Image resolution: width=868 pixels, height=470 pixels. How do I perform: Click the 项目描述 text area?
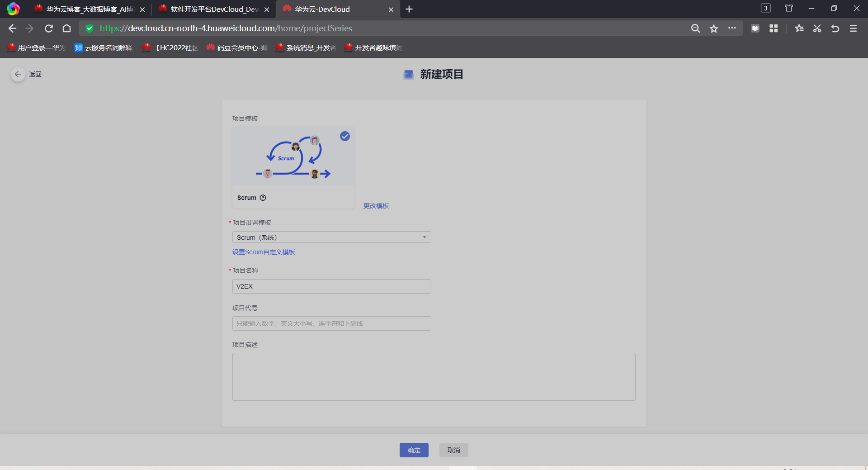point(434,377)
